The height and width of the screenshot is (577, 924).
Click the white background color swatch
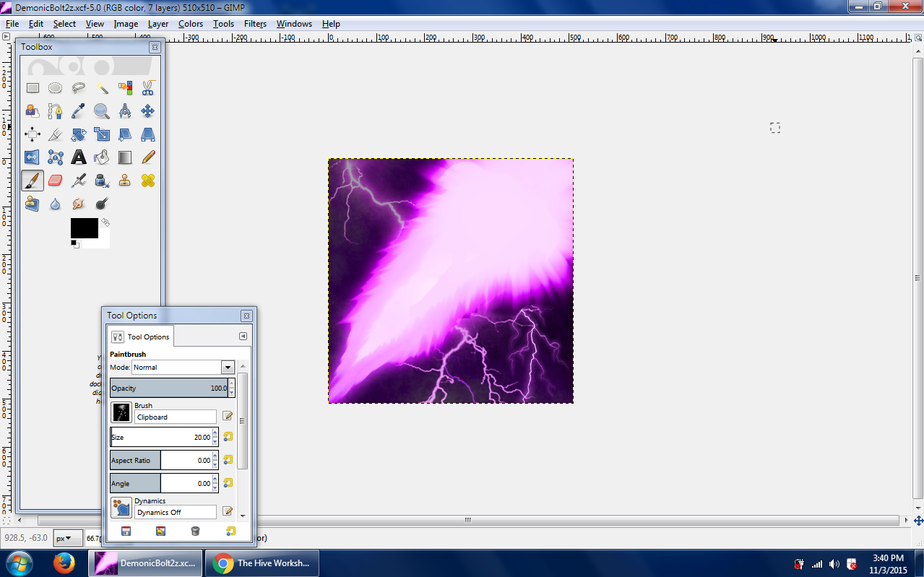(103, 242)
